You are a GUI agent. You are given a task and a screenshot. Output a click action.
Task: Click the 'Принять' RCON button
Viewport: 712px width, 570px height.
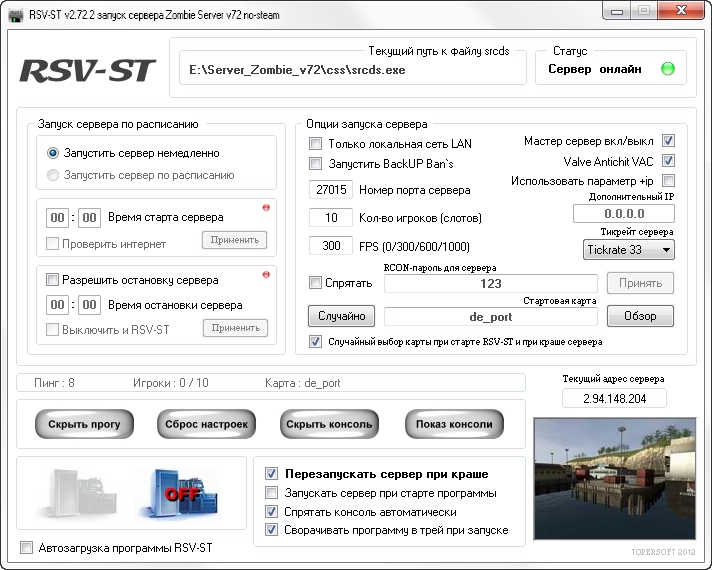(x=640, y=283)
